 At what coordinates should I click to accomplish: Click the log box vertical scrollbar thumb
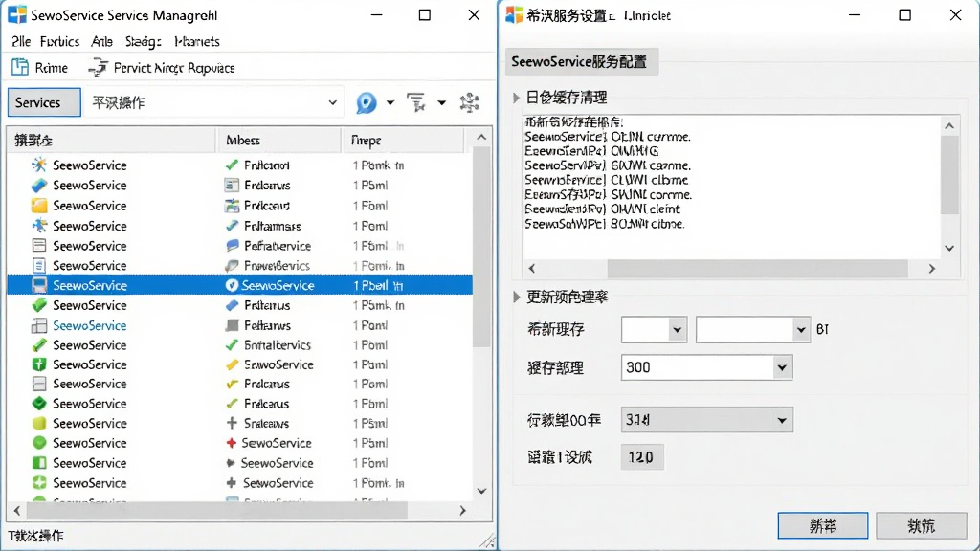tap(948, 175)
